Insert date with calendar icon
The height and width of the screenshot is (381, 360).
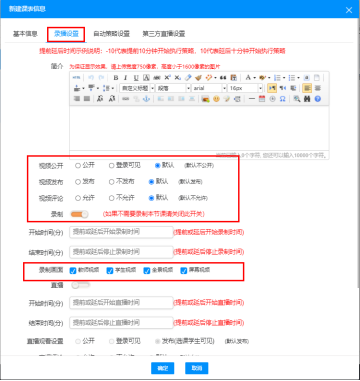[x=262, y=99]
